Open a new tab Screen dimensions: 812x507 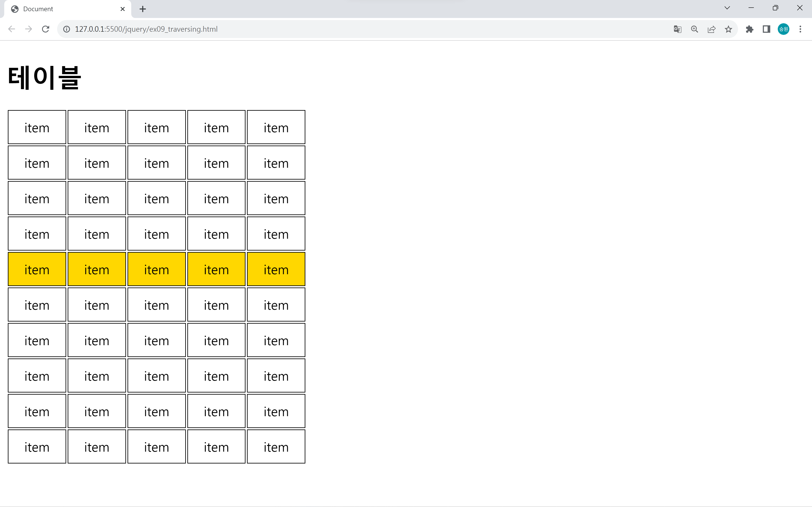tap(143, 9)
